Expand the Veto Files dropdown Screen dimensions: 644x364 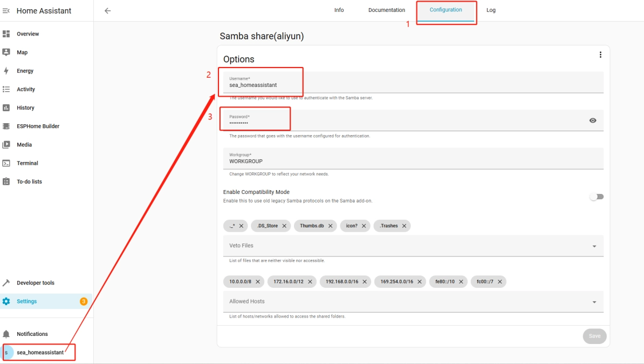594,246
